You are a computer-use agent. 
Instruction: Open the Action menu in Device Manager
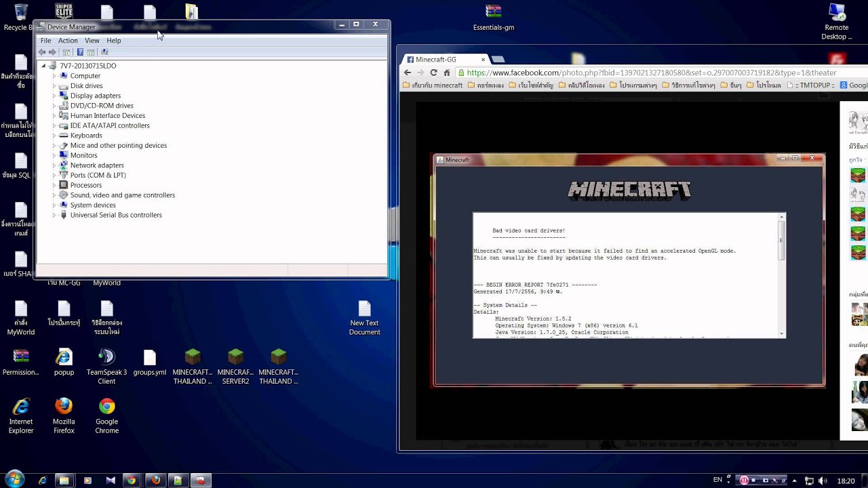pos(68,41)
